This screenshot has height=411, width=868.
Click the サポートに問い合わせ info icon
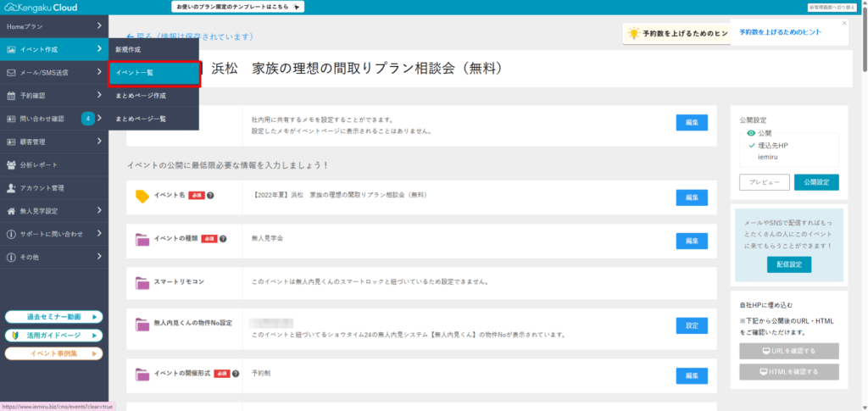(x=11, y=234)
